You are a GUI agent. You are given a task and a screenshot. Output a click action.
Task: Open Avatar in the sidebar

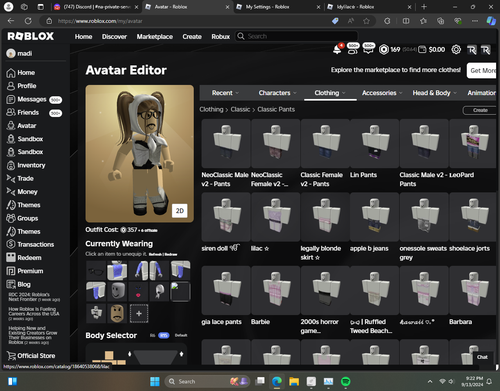coord(21,126)
